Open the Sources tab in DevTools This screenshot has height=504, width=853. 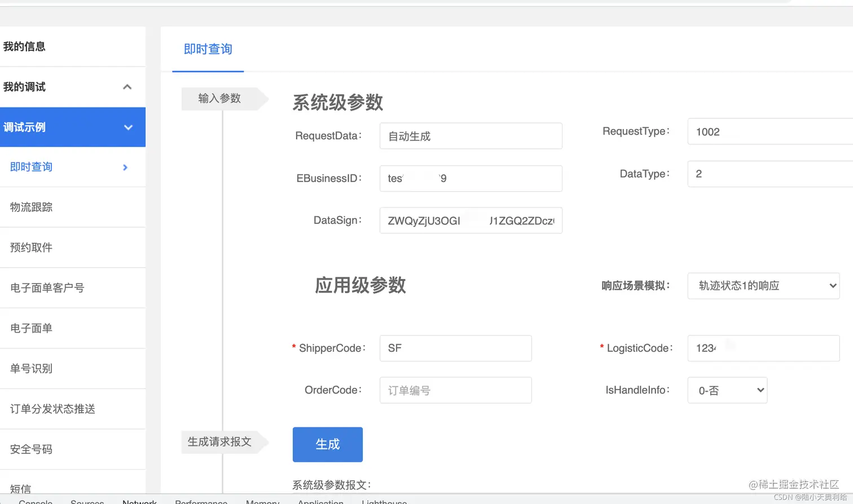[87, 502]
